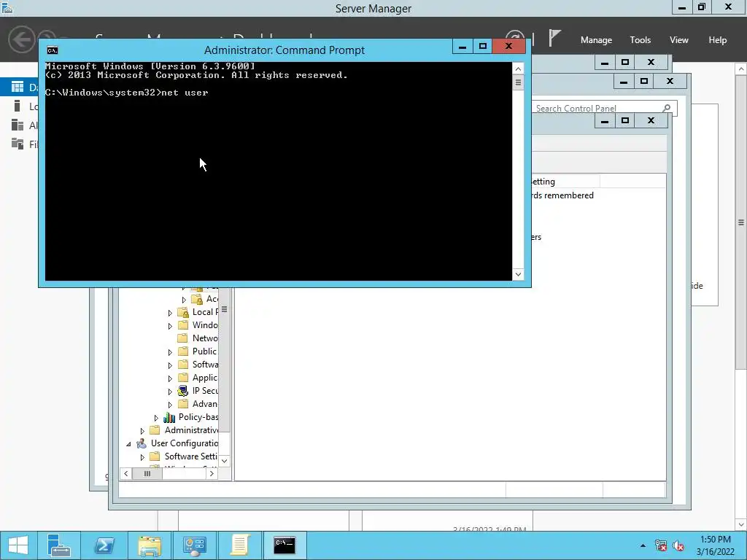The width and height of the screenshot is (747, 560).
Task: Open the volume tray icon
Action: (x=678, y=545)
